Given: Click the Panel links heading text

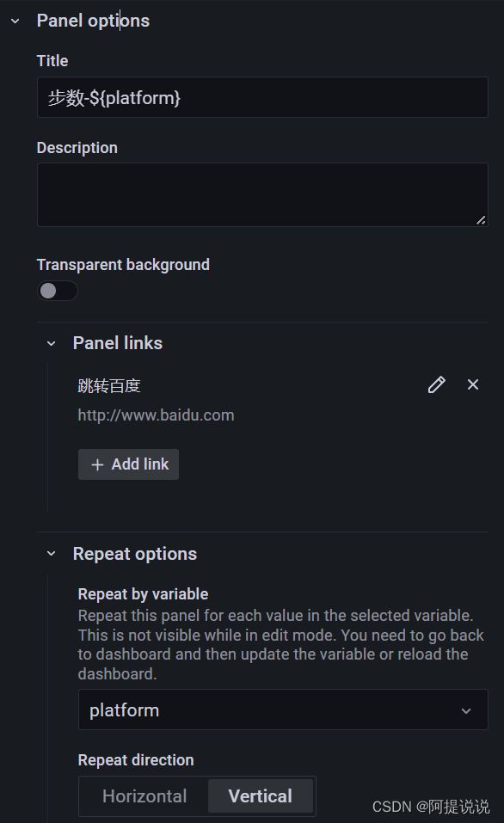Looking at the screenshot, I should (118, 343).
